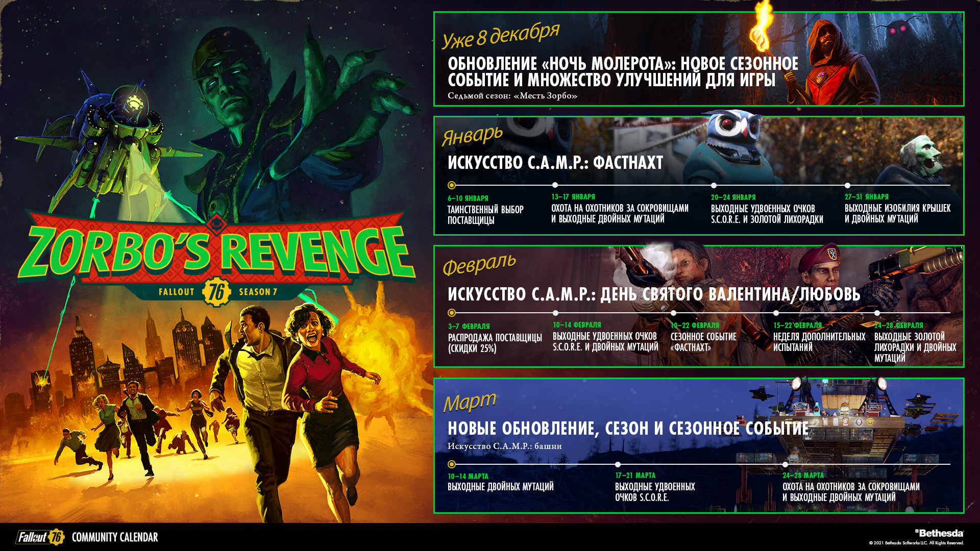Click the 3–7 февраля timeline start marker

click(x=451, y=313)
